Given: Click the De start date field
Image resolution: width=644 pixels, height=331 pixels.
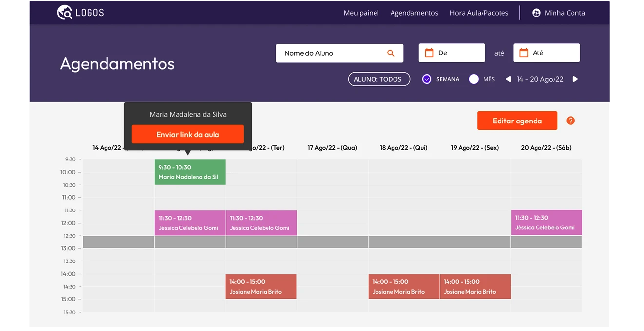Looking at the screenshot, I should (452, 53).
